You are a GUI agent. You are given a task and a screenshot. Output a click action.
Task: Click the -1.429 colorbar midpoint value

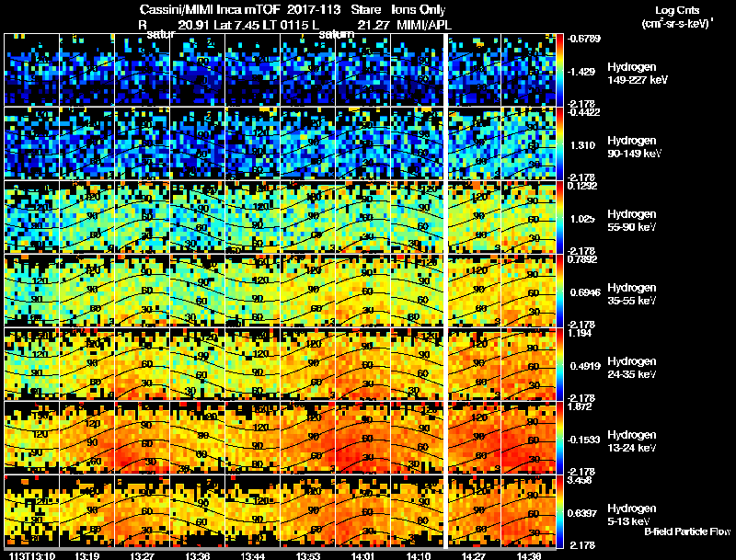[x=582, y=72]
